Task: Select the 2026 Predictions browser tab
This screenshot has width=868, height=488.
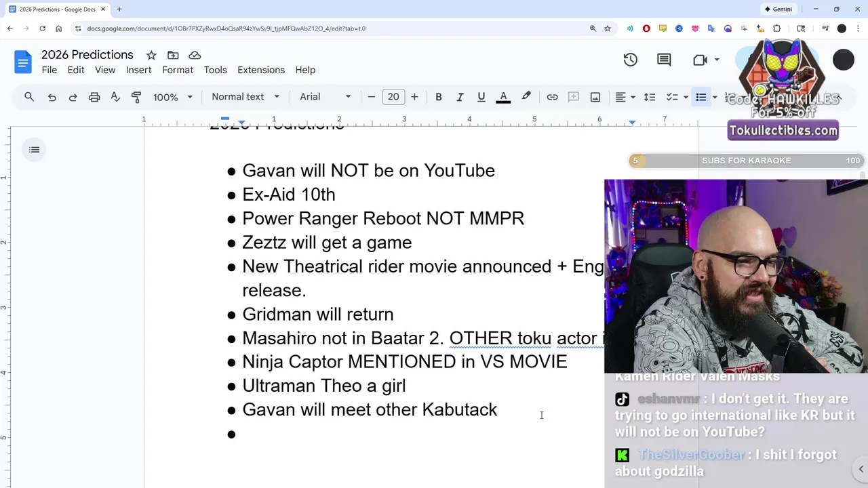Action: tap(57, 9)
